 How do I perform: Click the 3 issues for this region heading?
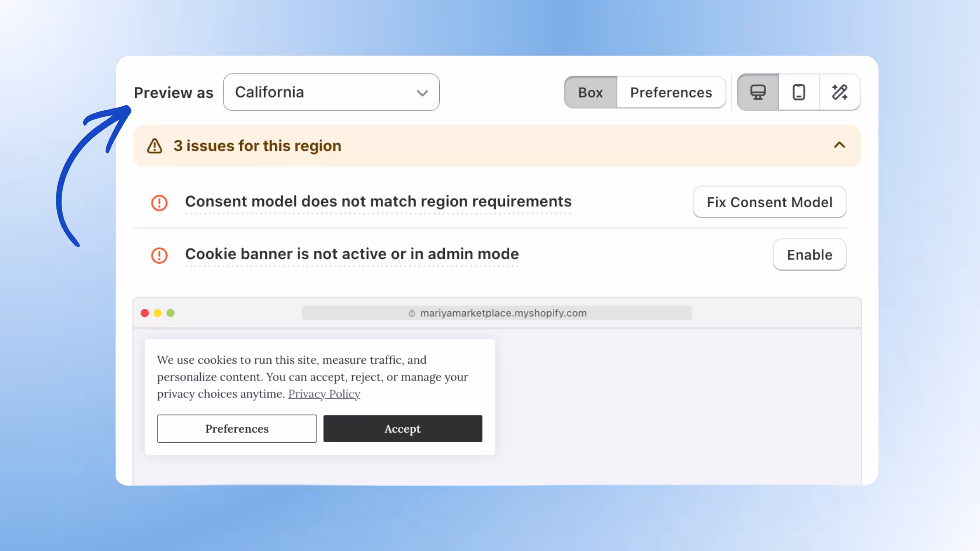click(257, 146)
